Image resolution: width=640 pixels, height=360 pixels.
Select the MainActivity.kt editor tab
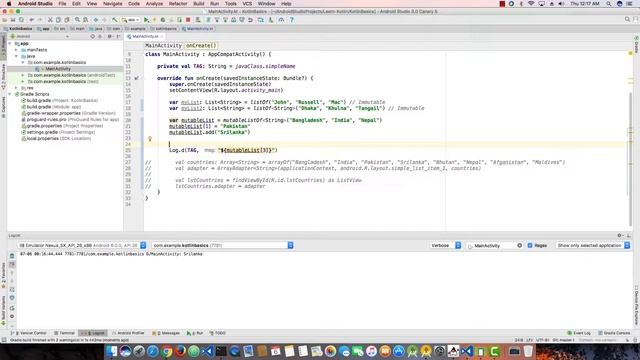point(145,36)
